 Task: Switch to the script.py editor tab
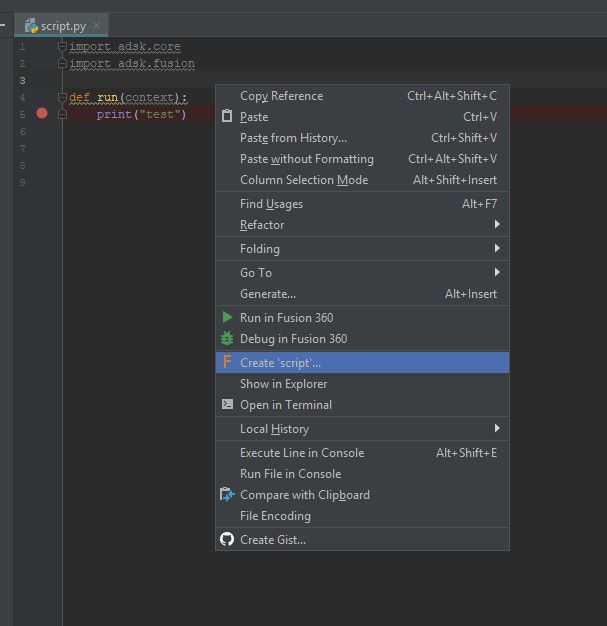tap(61, 26)
